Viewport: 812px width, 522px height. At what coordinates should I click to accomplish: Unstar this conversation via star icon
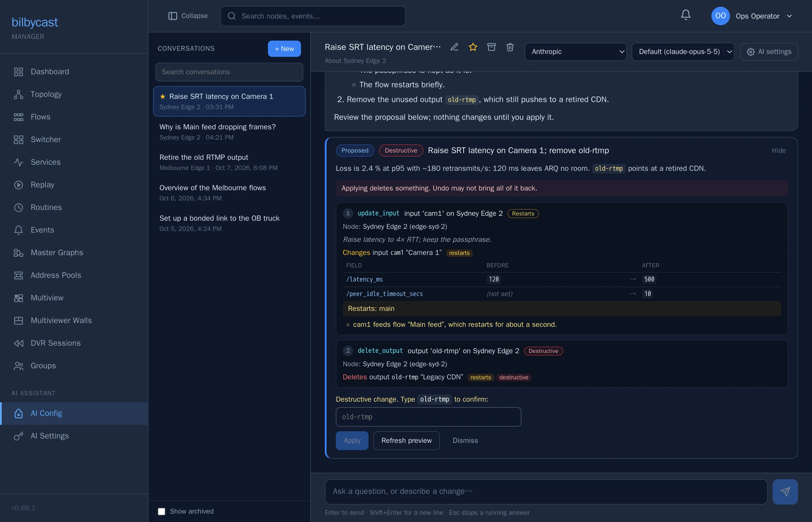(x=473, y=47)
